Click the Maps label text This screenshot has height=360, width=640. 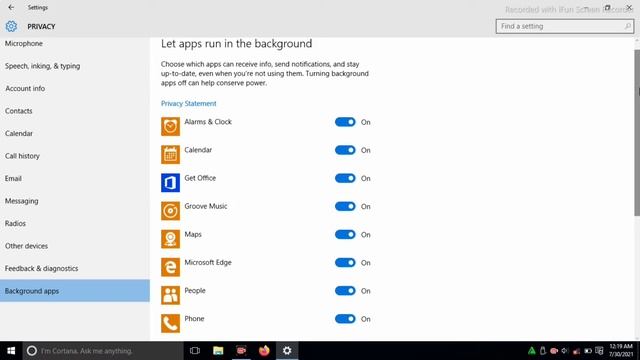193,234
